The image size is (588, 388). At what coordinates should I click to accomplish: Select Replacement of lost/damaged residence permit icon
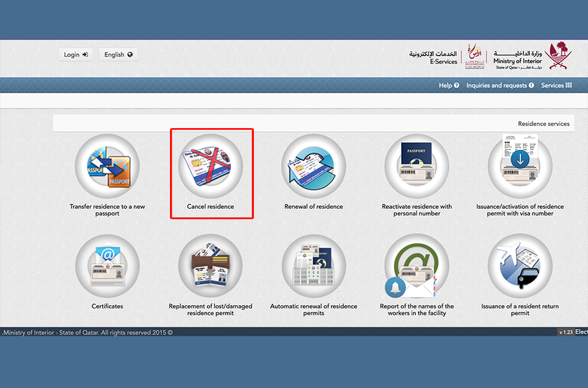pos(211,266)
